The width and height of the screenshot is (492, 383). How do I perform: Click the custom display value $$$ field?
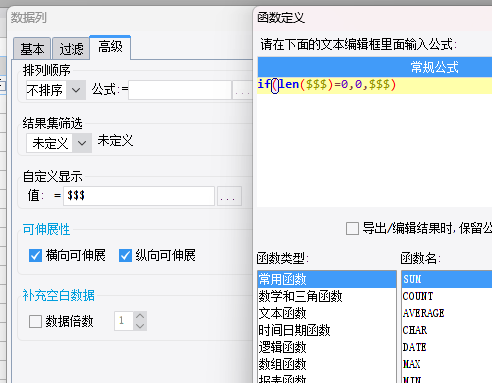pyautogui.click(x=139, y=196)
